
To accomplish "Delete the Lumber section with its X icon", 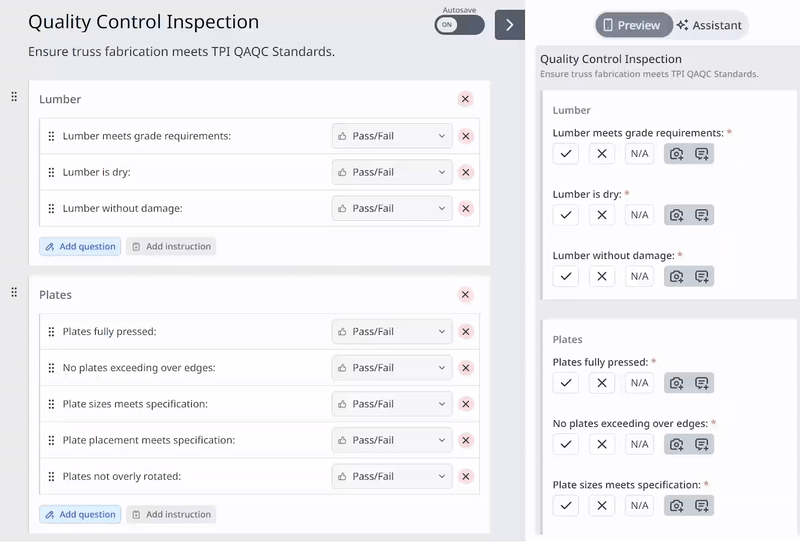I will point(465,99).
